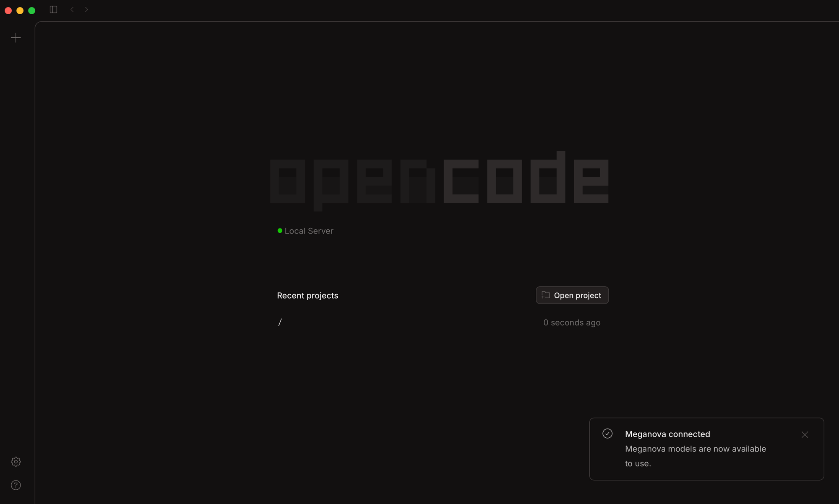Close the window with the red button
The height and width of the screenshot is (504, 839).
coord(8,10)
